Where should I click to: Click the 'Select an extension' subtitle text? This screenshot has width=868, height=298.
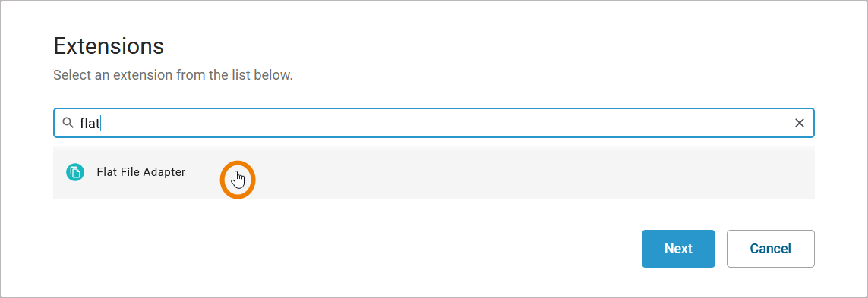(172, 74)
